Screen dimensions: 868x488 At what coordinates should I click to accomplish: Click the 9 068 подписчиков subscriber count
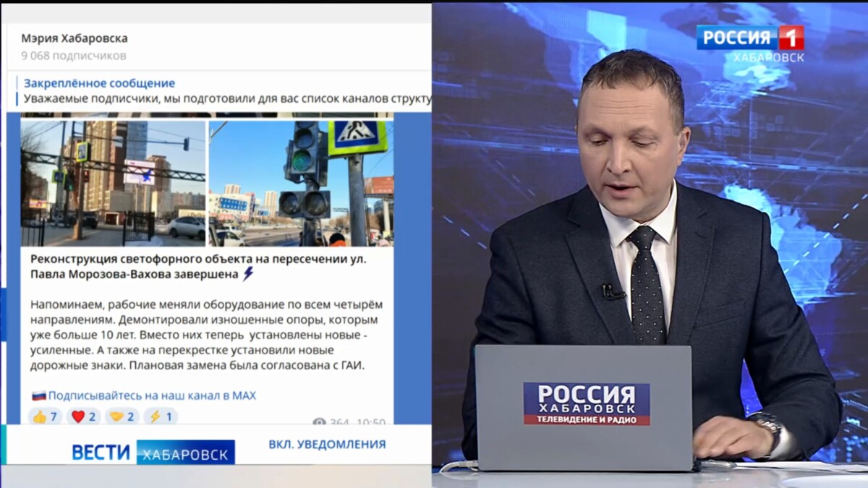coord(73,56)
